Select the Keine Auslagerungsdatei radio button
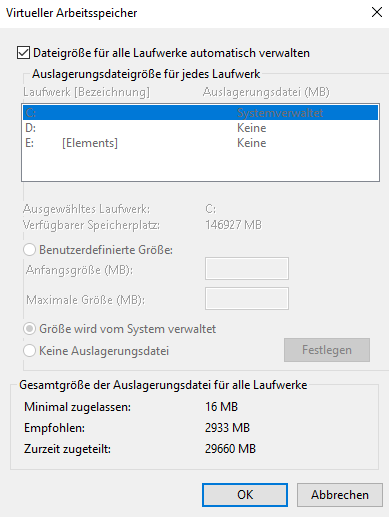Screen dimensions: 389x517 (30, 351)
